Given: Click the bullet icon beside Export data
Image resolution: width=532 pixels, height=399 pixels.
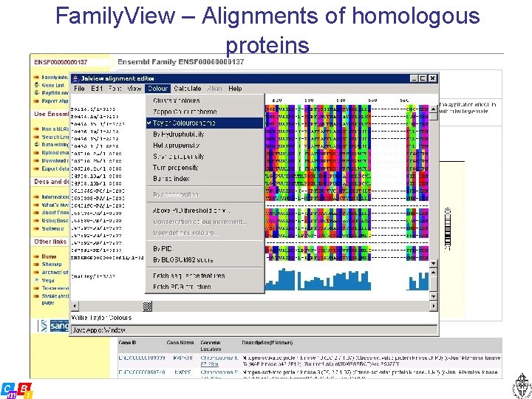Looking at the screenshot, I should 37,168.
